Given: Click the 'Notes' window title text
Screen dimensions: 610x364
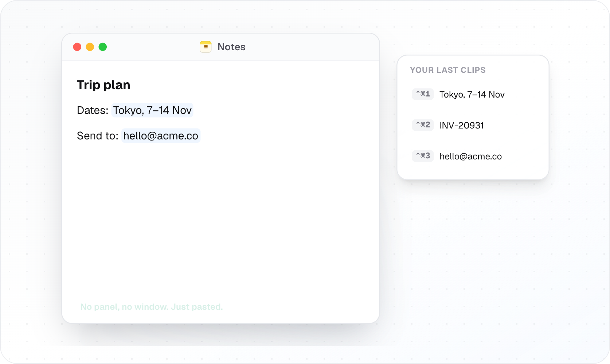Looking at the screenshot, I should (x=231, y=47).
